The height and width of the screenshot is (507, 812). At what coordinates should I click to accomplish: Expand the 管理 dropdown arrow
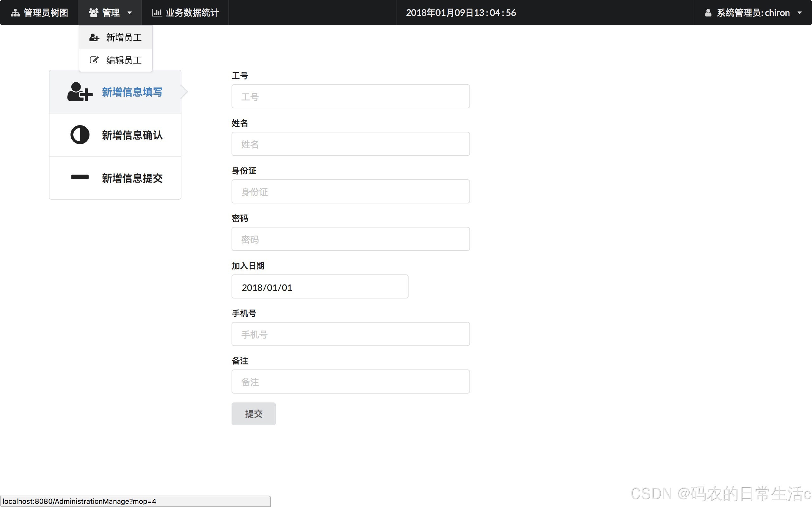(130, 13)
